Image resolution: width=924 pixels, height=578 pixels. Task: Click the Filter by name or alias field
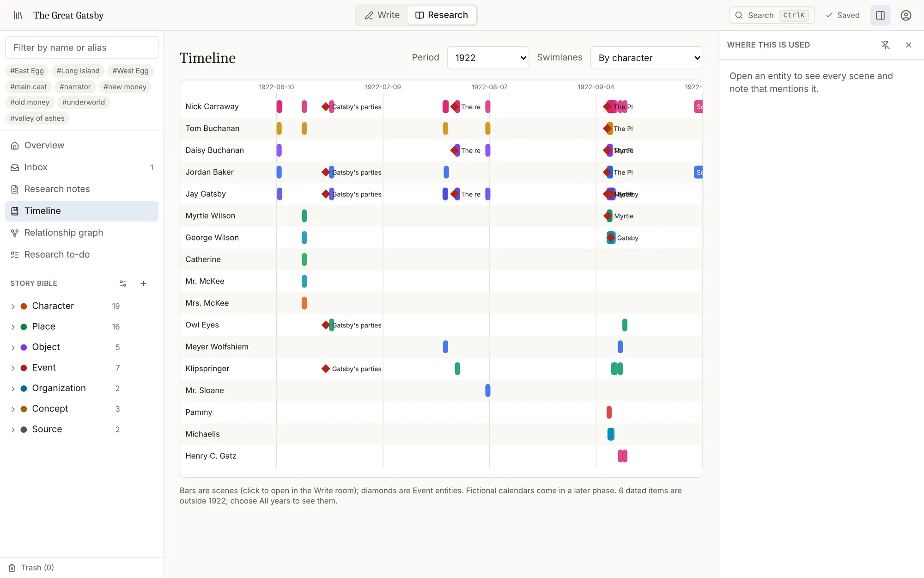click(82, 48)
